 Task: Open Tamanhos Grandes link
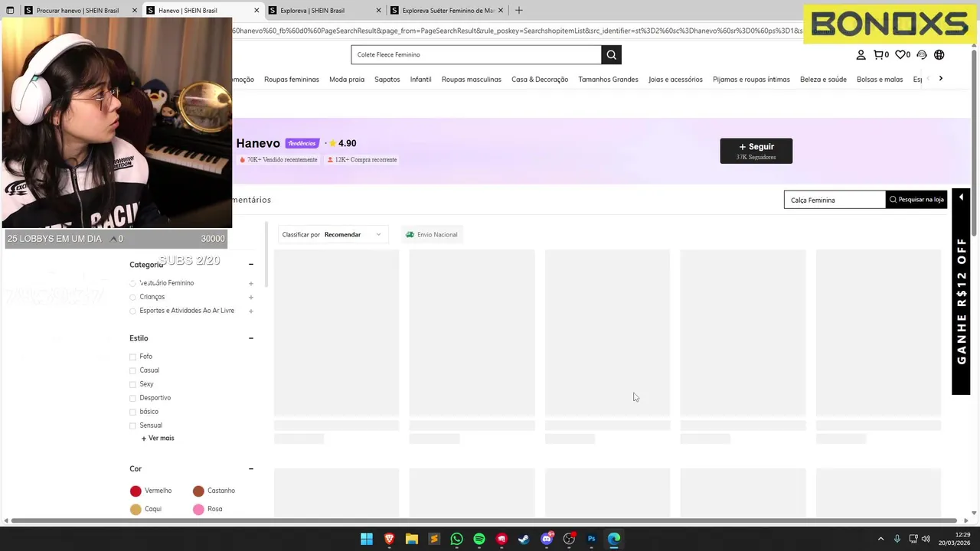pyautogui.click(x=609, y=80)
